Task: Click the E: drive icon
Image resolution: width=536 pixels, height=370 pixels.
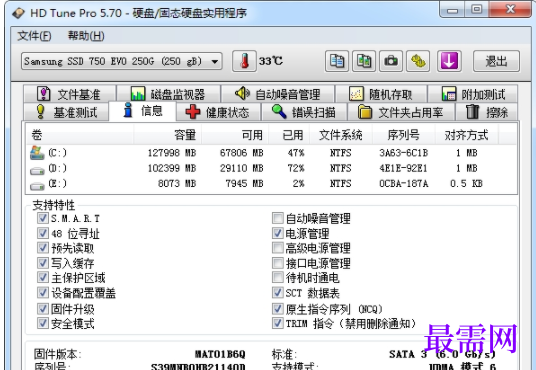Action: point(37,186)
